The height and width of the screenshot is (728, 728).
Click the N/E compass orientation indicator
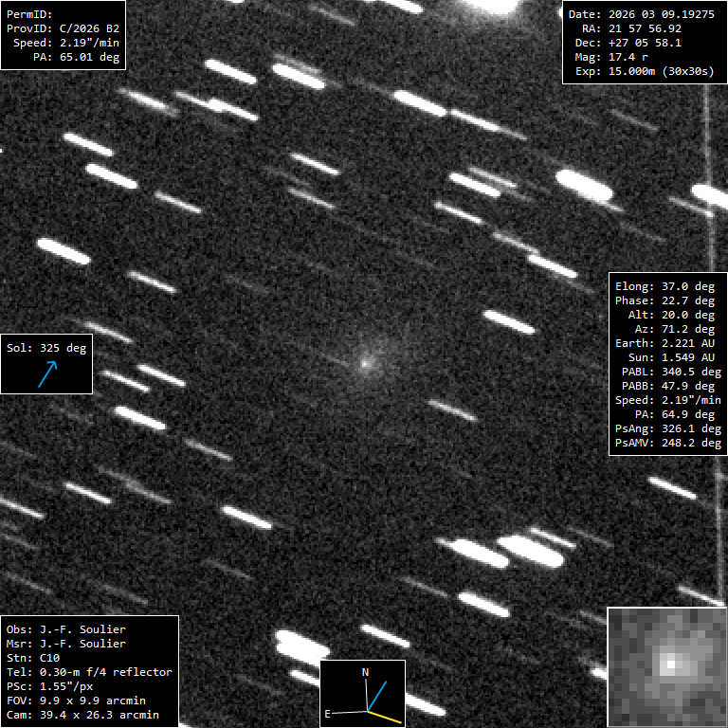pos(363,693)
